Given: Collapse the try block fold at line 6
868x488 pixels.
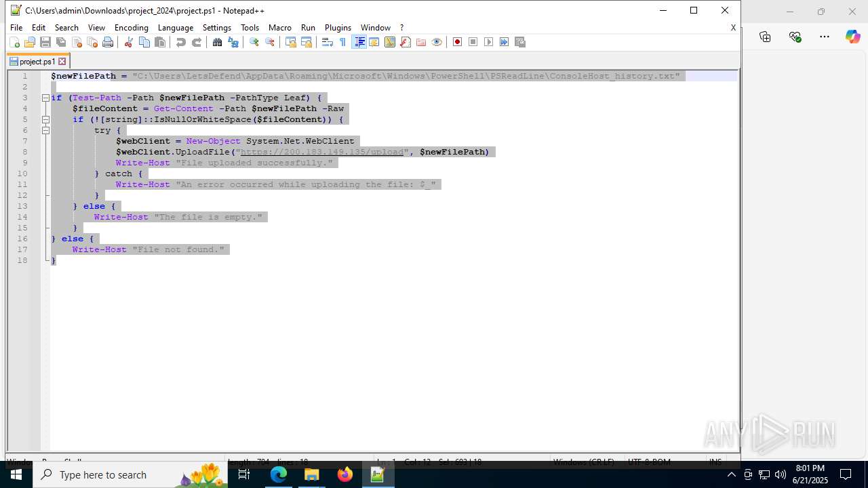Looking at the screenshot, I should point(45,130).
